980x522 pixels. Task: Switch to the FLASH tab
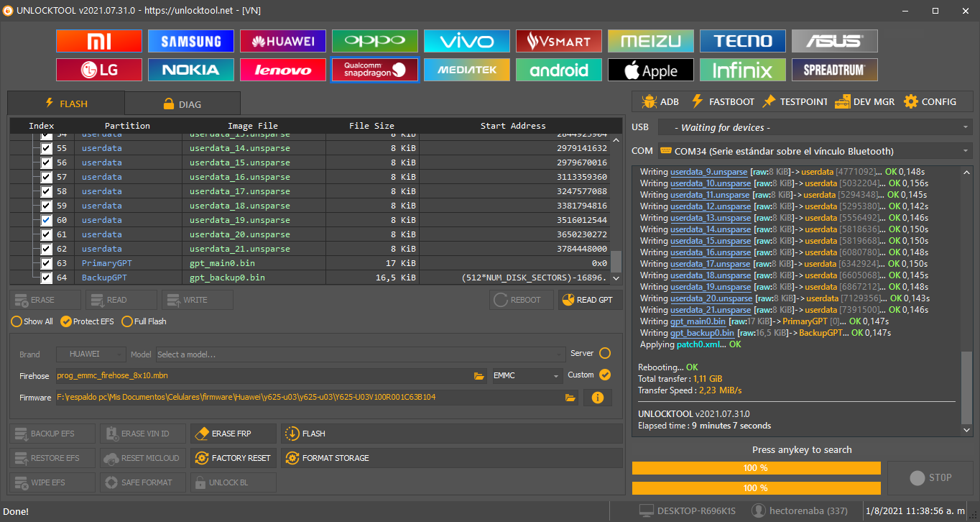[66, 104]
